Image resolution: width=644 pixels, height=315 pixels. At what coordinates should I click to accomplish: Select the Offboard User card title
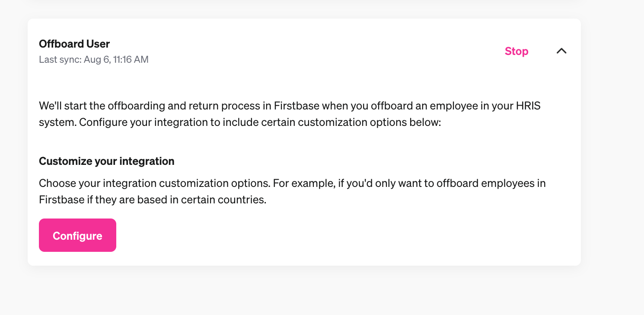74,44
